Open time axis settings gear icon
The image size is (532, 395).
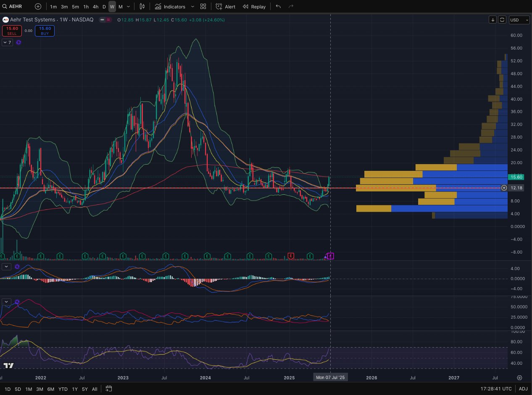pyautogui.click(x=519, y=378)
